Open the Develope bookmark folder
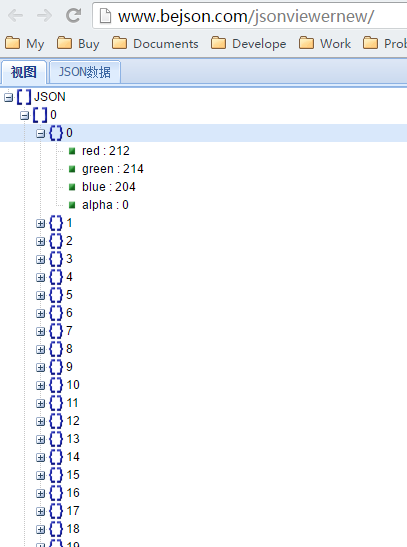Image resolution: width=407 pixels, height=547 pixels. click(x=249, y=44)
